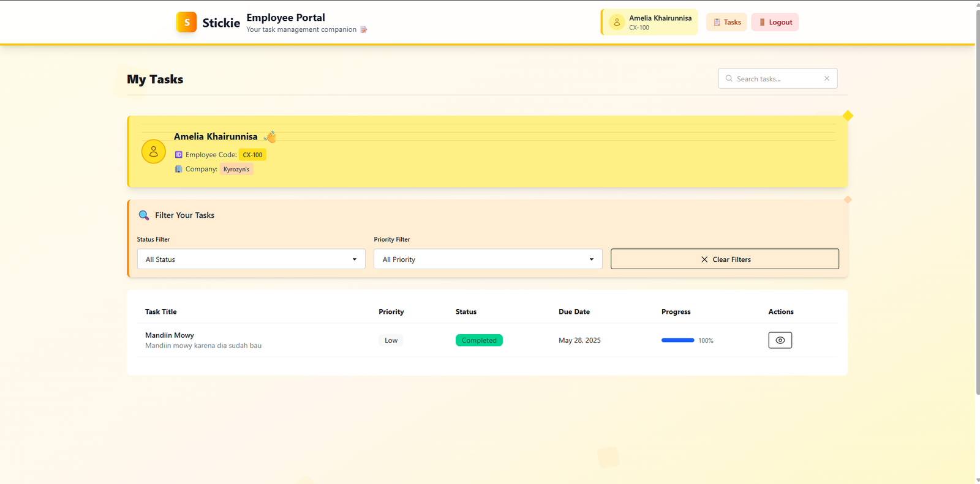Screen dimensions: 980x484
Task: Click the orange Stickie S logo
Action: 186,22
